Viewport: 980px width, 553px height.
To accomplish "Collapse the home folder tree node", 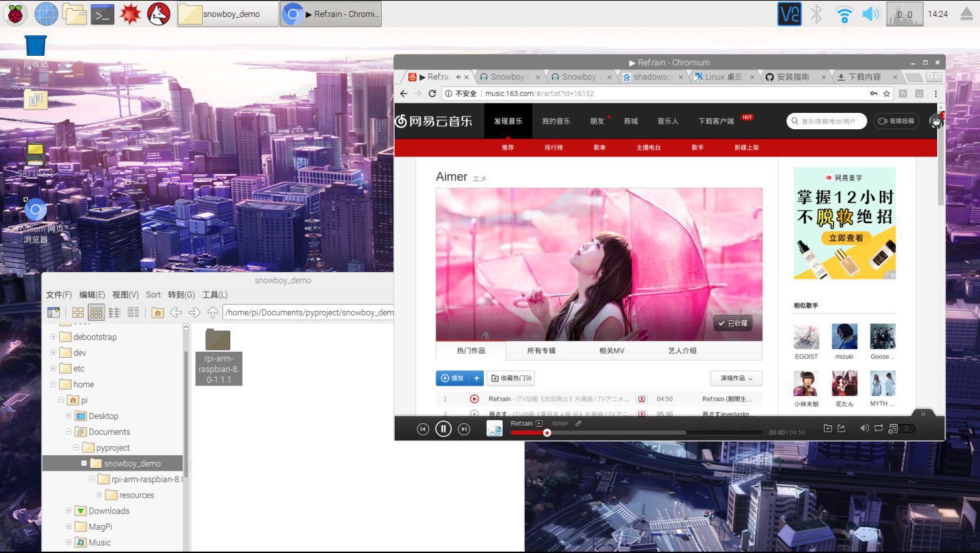I will point(53,384).
